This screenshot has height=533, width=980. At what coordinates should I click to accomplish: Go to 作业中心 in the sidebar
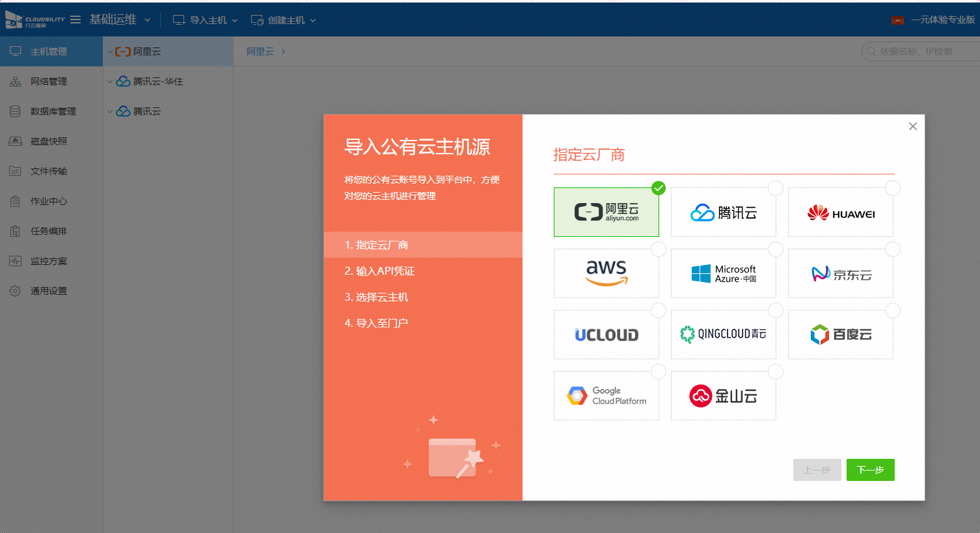pos(40,200)
